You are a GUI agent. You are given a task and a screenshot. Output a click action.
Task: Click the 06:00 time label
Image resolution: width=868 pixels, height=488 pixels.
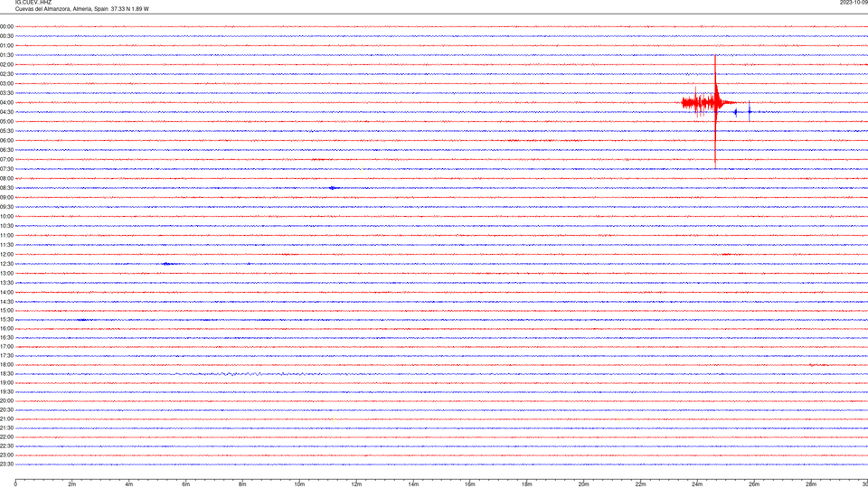click(x=6, y=141)
